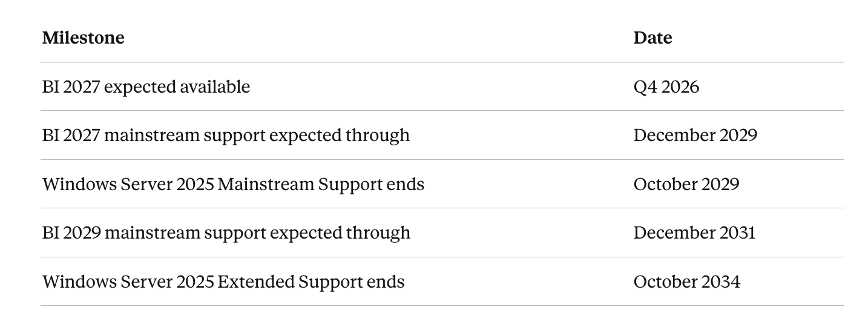The image size is (868, 327).
Task: Select "Windows Server 2025 Mainstream Support ends"
Action: [x=233, y=184]
